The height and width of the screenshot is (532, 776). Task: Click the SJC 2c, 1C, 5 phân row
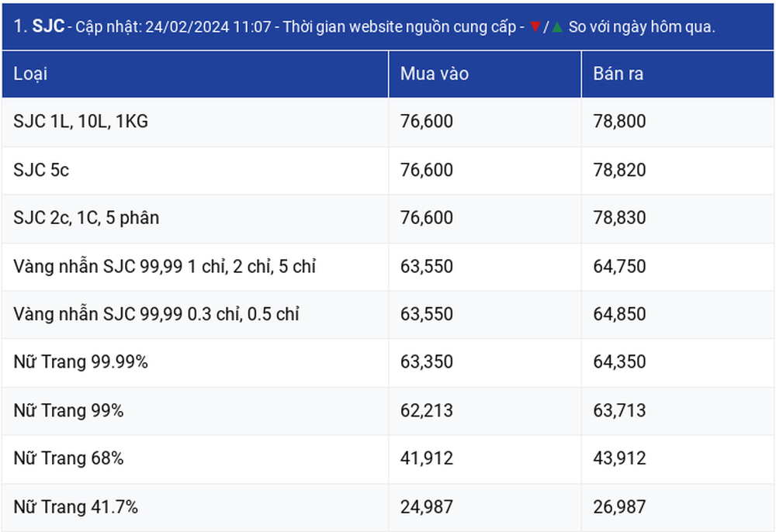[x=387, y=218]
